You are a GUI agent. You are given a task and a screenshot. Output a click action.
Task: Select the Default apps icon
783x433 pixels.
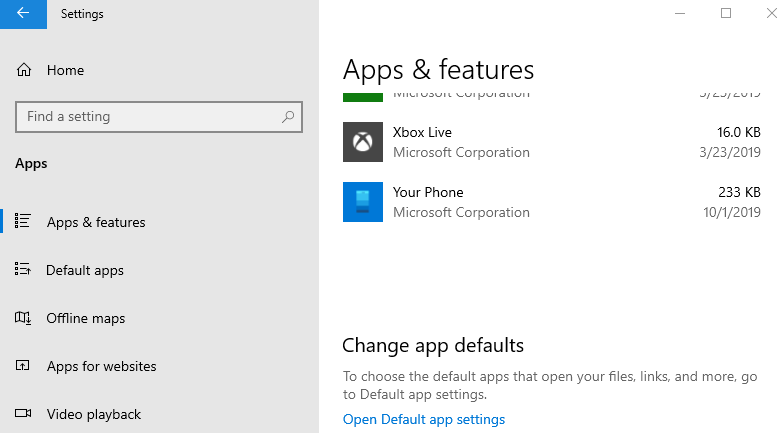22,269
